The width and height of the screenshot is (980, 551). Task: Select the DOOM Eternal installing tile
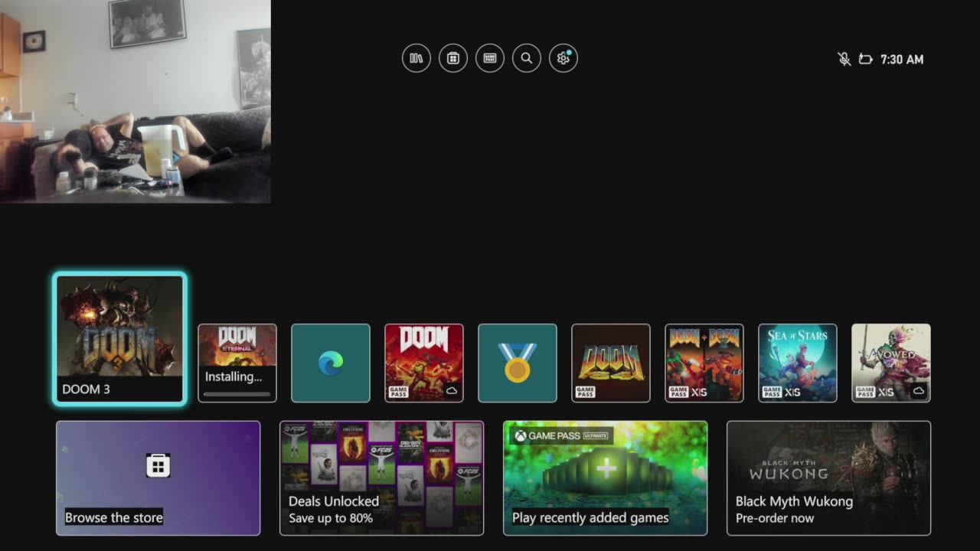click(237, 363)
